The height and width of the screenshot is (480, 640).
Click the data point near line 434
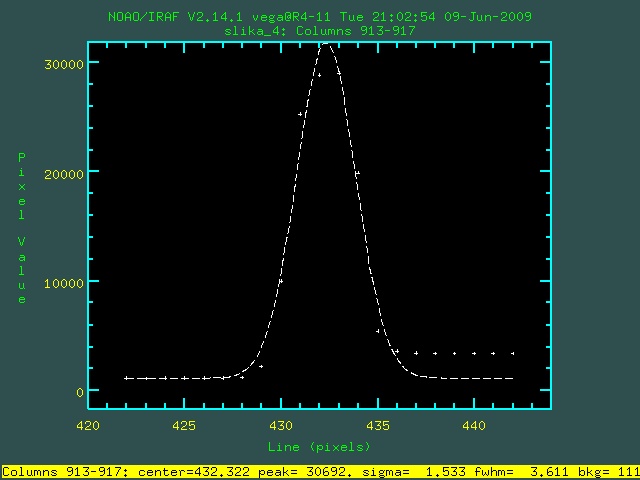click(x=358, y=173)
